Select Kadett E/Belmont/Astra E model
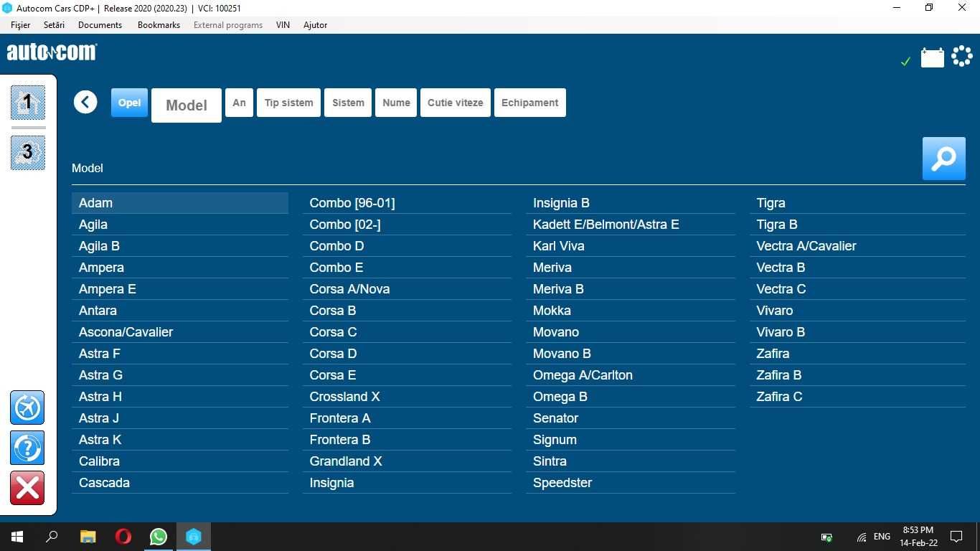This screenshot has width=980, height=551. pos(631,225)
